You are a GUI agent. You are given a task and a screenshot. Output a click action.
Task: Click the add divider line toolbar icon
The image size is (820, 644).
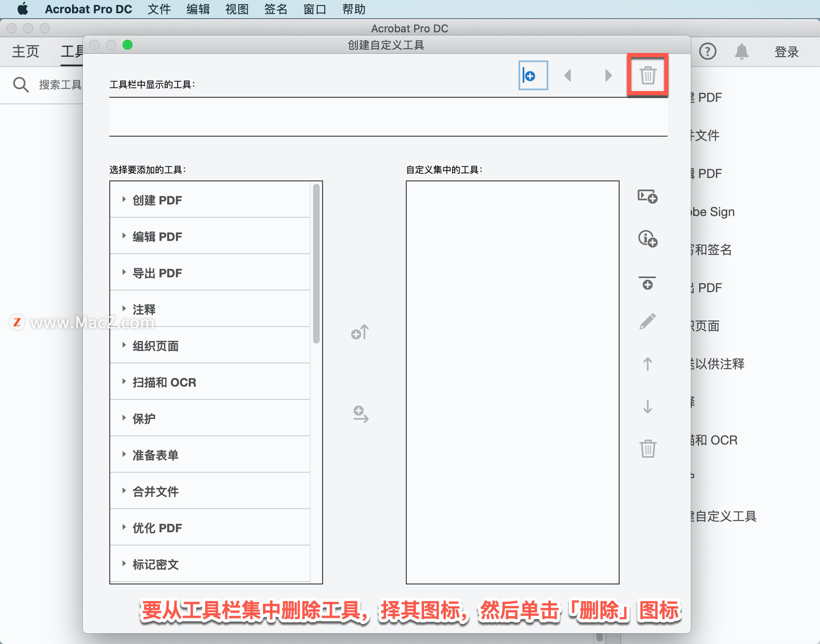tap(533, 76)
